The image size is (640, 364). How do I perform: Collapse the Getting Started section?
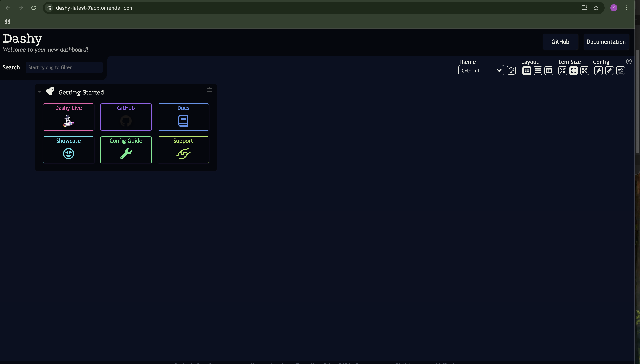(x=39, y=92)
